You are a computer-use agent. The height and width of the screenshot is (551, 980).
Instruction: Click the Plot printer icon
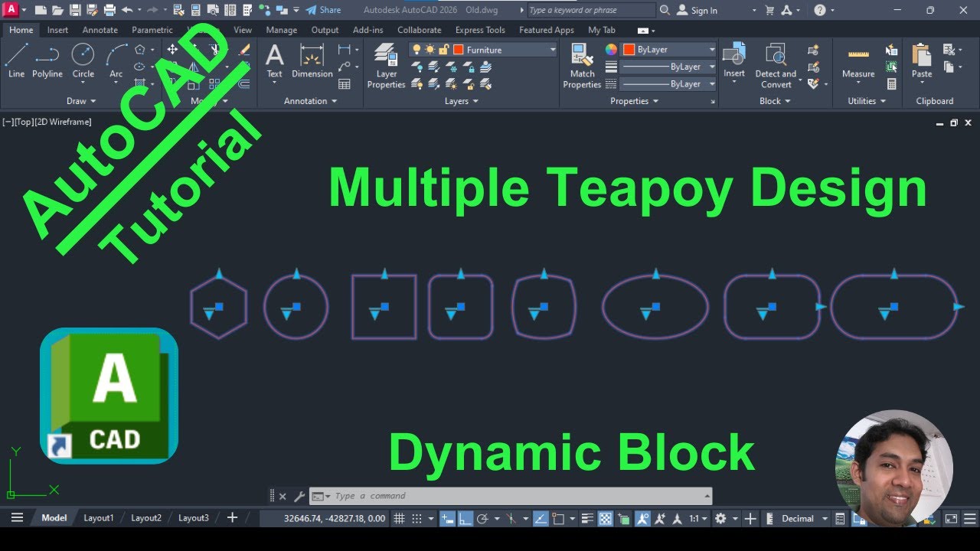(x=109, y=10)
